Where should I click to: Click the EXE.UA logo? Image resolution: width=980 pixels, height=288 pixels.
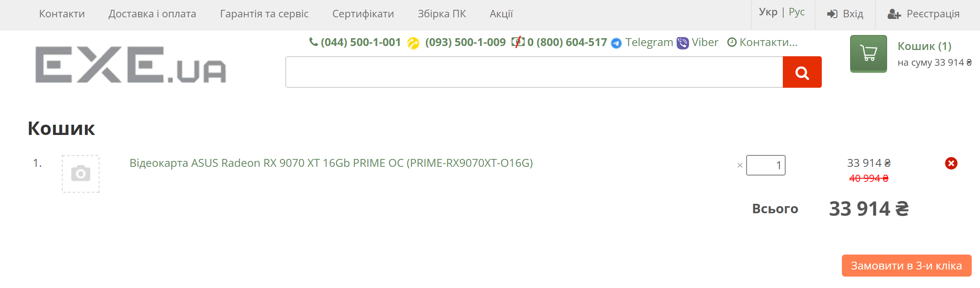(131, 65)
